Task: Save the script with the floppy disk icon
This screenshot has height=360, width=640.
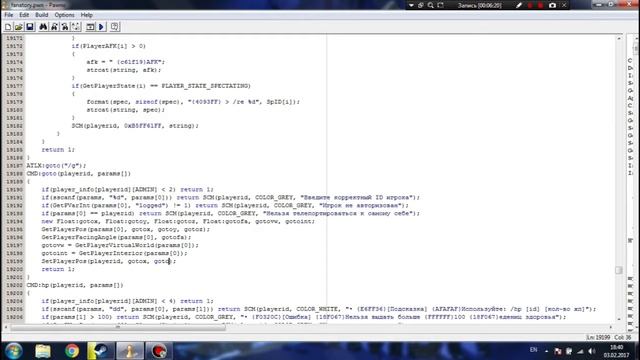Action: coord(30,27)
